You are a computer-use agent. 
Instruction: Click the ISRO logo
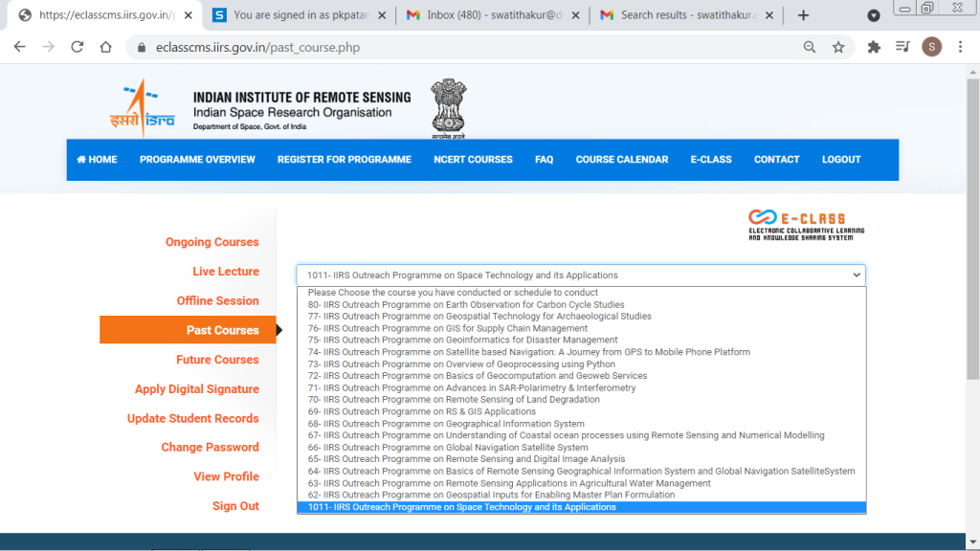click(x=142, y=108)
